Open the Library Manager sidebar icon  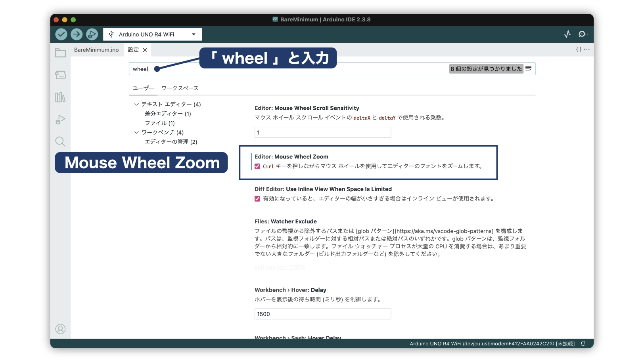pos(60,97)
